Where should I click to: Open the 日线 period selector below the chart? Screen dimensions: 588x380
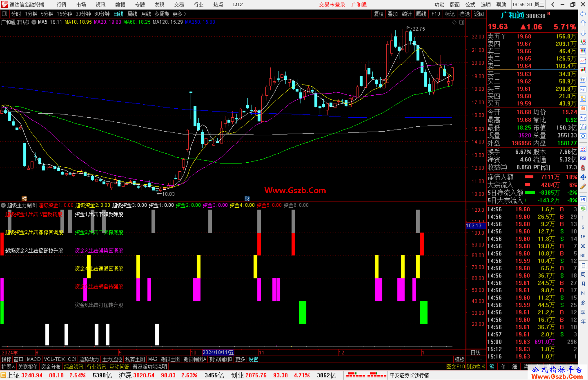[476, 352]
